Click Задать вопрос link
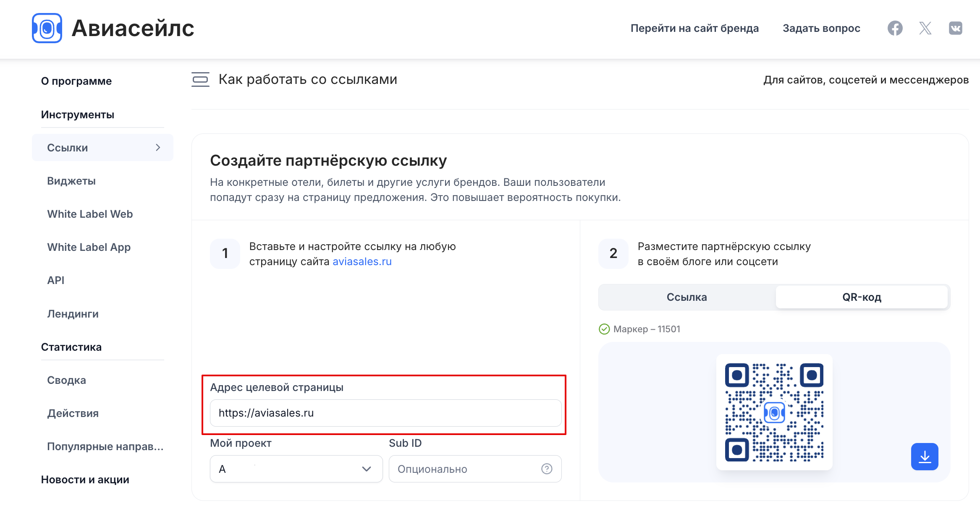 (822, 28)
